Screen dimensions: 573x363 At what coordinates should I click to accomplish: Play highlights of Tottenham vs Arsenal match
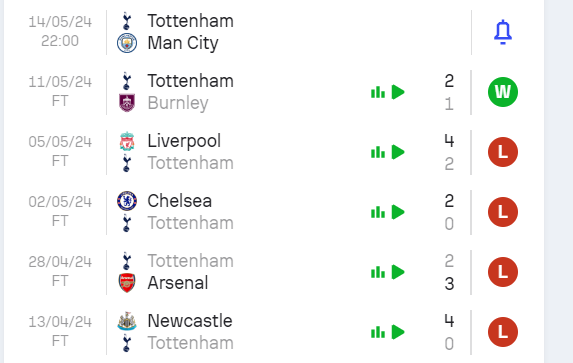398,272
